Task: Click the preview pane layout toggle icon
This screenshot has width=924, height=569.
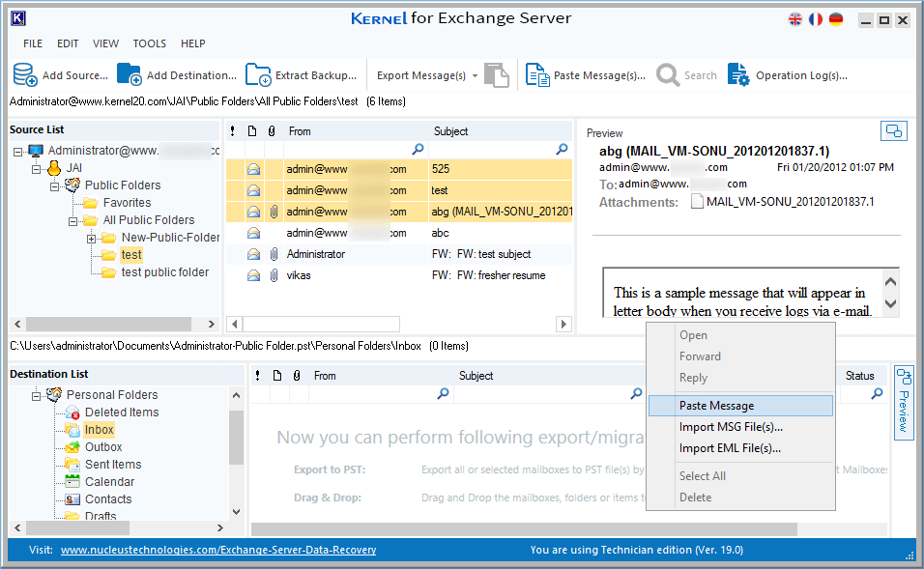Action: [x=893, y=130]
